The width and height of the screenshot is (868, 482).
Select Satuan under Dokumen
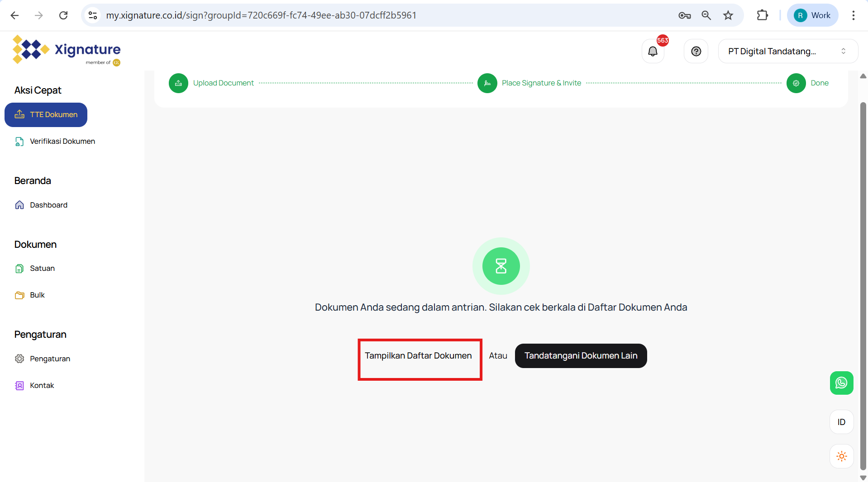[42, 269]
